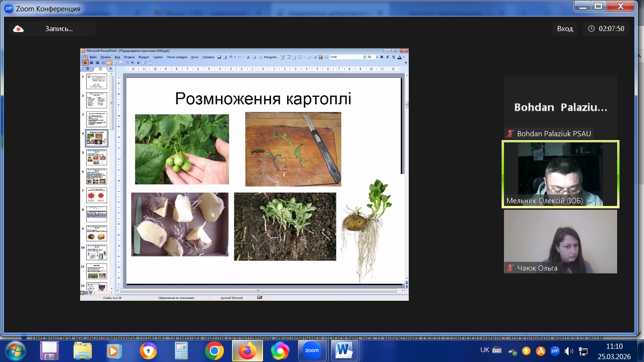The image size is (644, 362).
Task: Open the Arial font name dropdown
Action: coord(364,57)
